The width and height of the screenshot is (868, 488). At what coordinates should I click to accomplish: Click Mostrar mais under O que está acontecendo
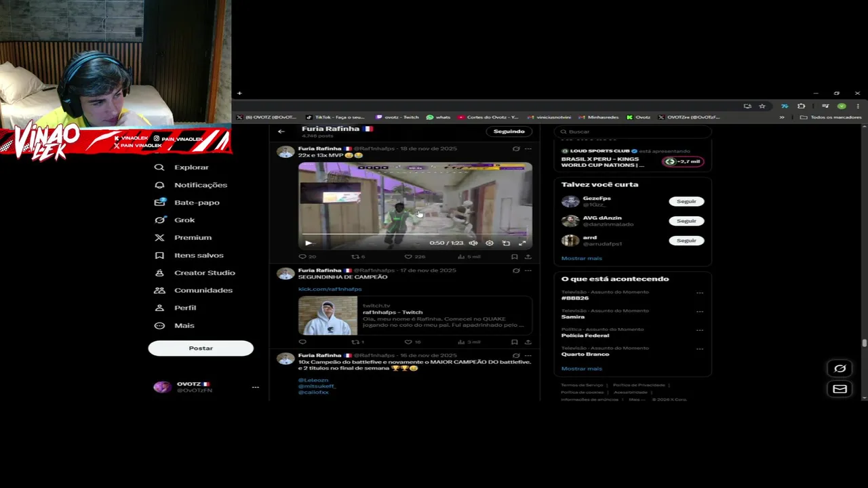[x=581, y=369]
